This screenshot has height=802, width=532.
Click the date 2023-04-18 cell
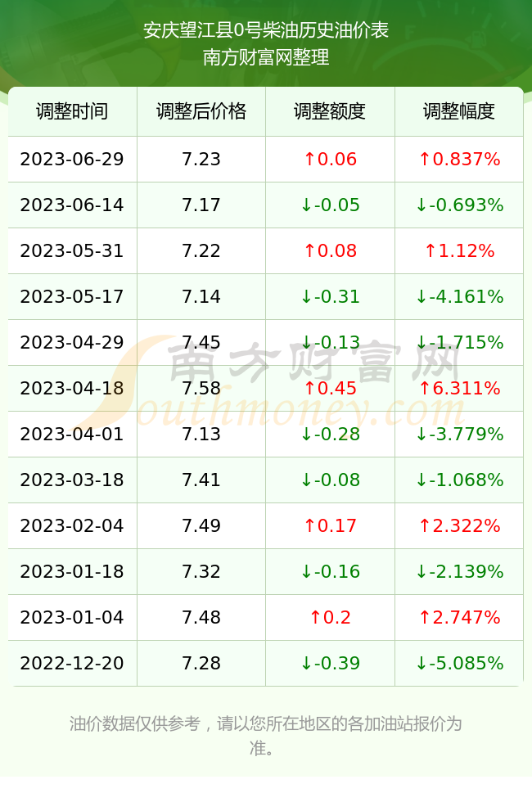pyautogui.click(x=72, y=388)
